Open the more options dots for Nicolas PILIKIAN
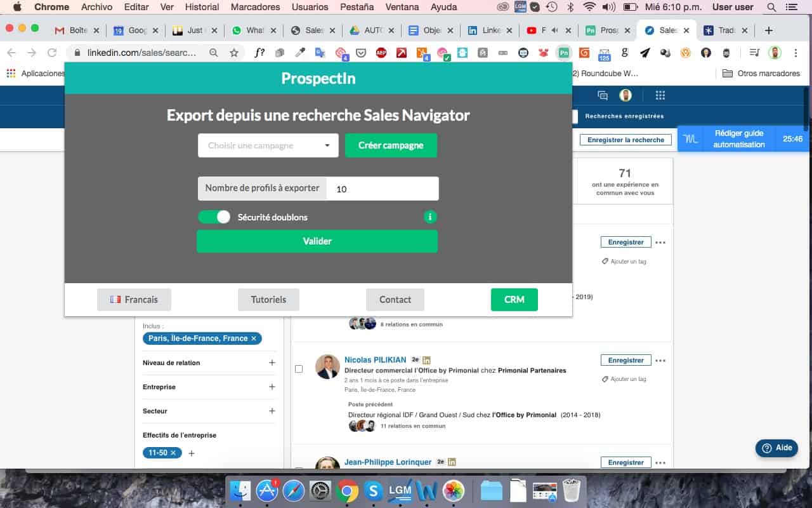The image size is (812, 508). tap(660, 361)
